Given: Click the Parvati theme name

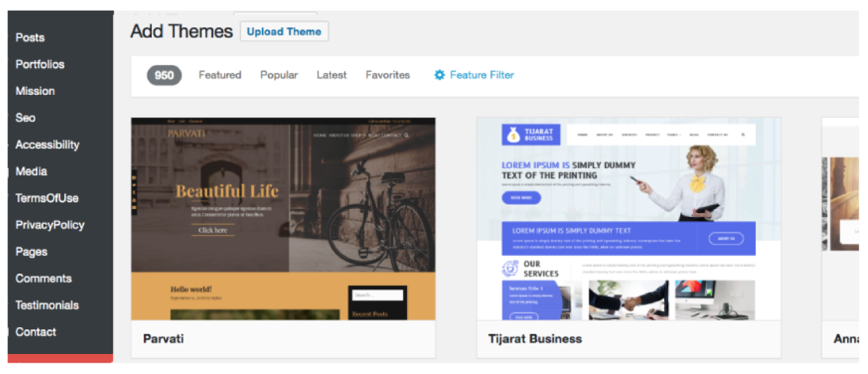Looking at the screenshot, I should pyautogui.click(x=164, y=339).
